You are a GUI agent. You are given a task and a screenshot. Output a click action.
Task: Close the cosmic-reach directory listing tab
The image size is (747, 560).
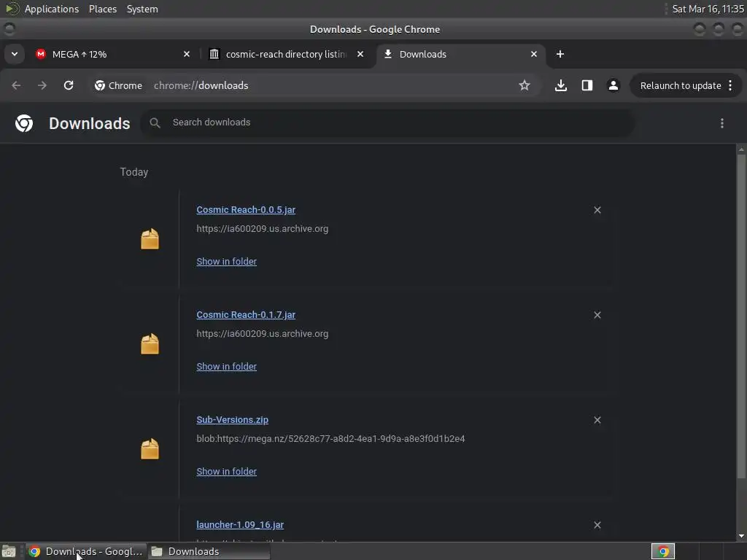click(x=360, y=54)
